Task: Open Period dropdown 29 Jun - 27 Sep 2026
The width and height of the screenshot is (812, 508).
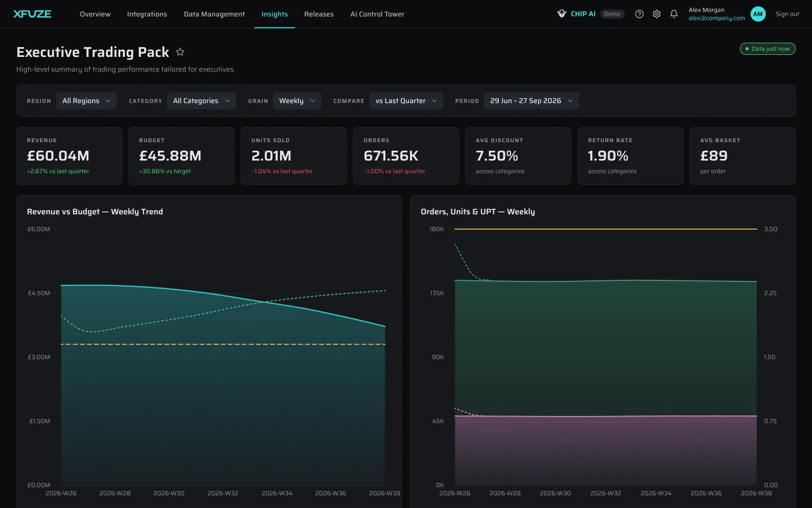Action: 531,101
